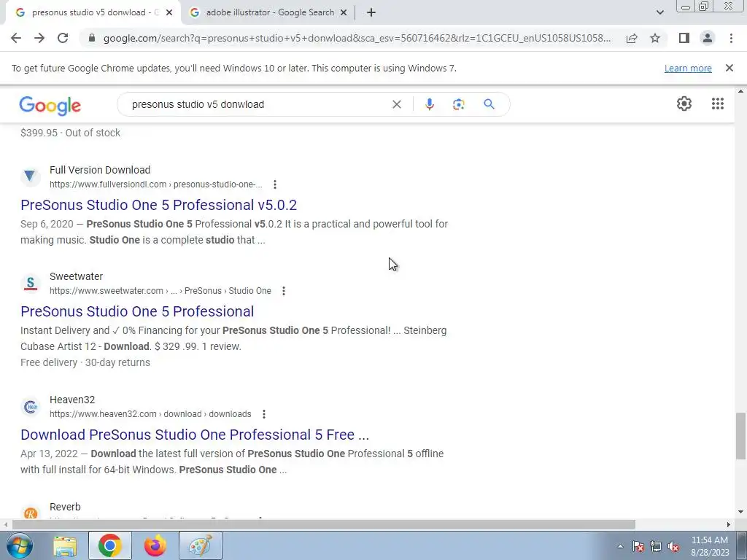747x560 pixels.
Task: Click fullversiondl.com URL breadcrumb
Action: [156, 184]
